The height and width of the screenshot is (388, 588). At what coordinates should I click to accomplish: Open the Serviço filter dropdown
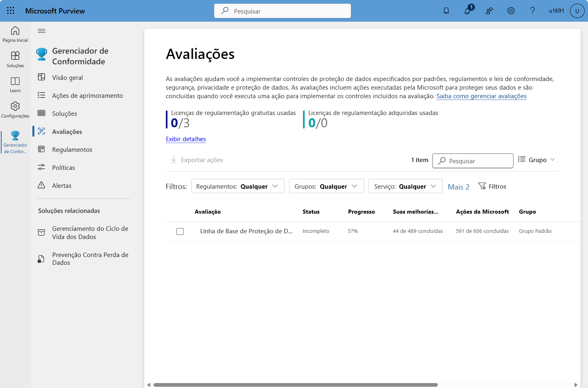(x=405, y=186)
